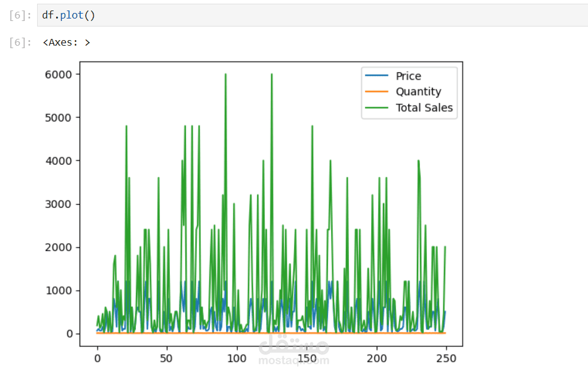Click the y-axis tick label 6000
This screenshot has width=588, height=374.
coord(58,75)
